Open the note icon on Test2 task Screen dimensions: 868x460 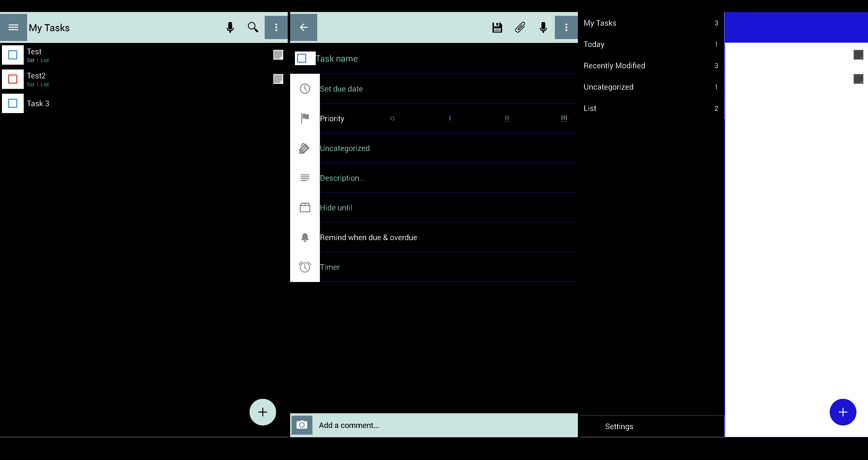278,79
